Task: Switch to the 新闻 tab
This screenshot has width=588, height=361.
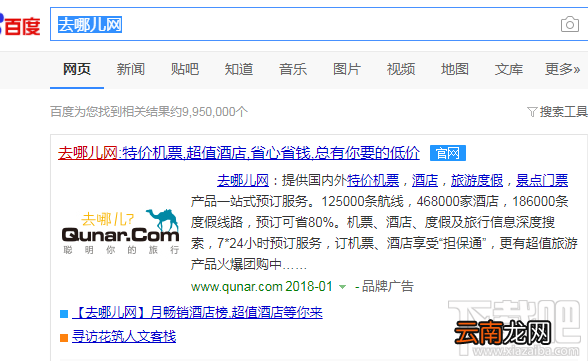Action: pos(130,69)
